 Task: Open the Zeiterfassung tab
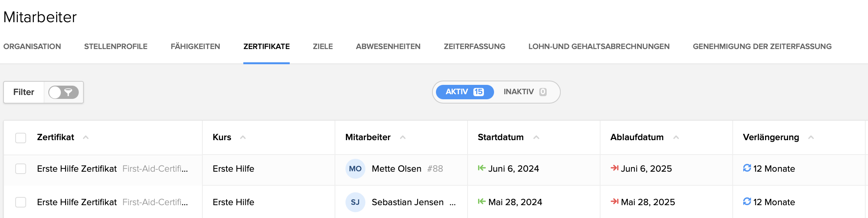(474, 46)
